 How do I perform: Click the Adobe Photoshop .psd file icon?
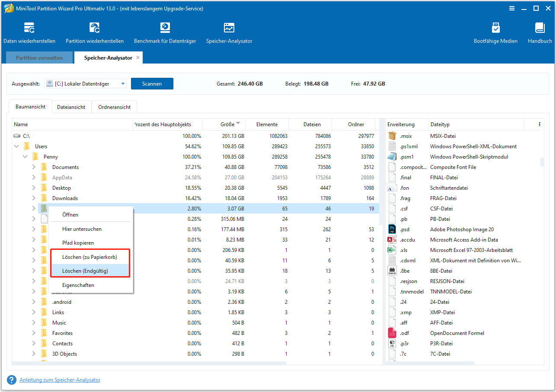click(392, 229)
